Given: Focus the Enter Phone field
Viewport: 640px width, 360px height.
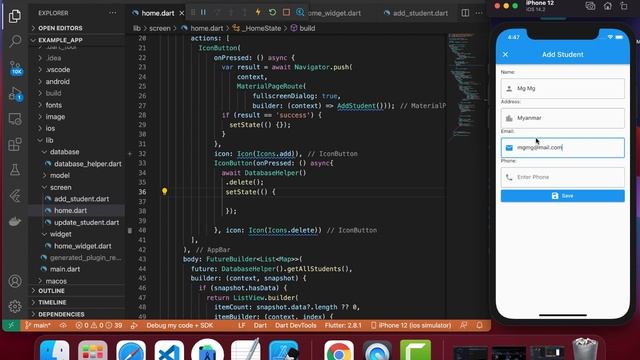Looking at the screenshot, I should click(x=562, y=177).
